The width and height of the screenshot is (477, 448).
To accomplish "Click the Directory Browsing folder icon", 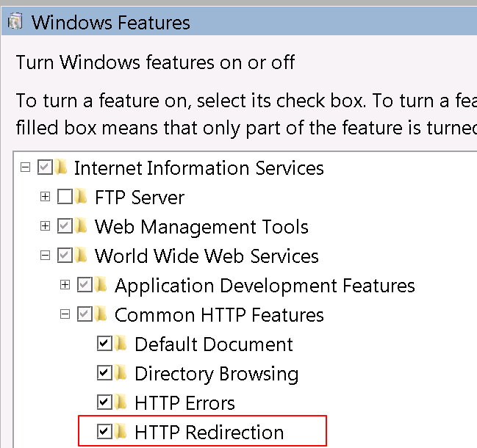I will click(120, 373).
